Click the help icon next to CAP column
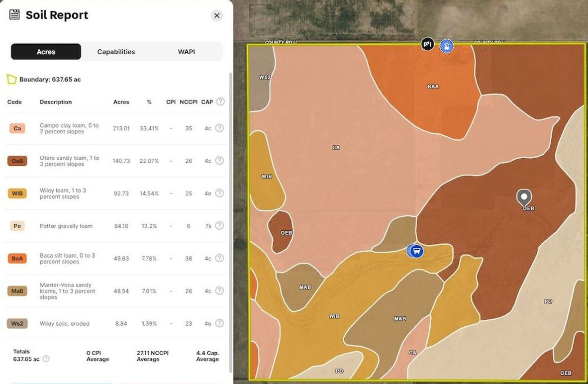 (x=219, y=101)
